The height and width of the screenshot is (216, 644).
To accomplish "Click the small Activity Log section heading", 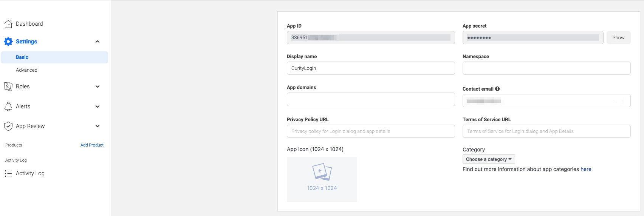I will click(16, 160).
